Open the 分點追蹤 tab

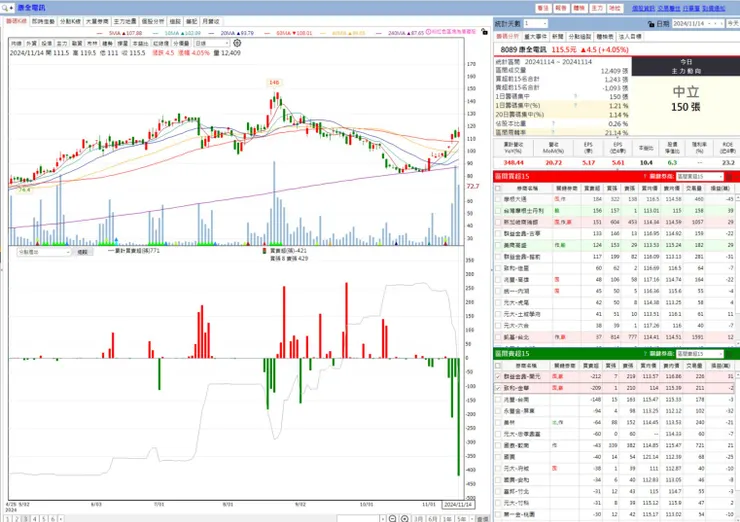click(580, 36)
